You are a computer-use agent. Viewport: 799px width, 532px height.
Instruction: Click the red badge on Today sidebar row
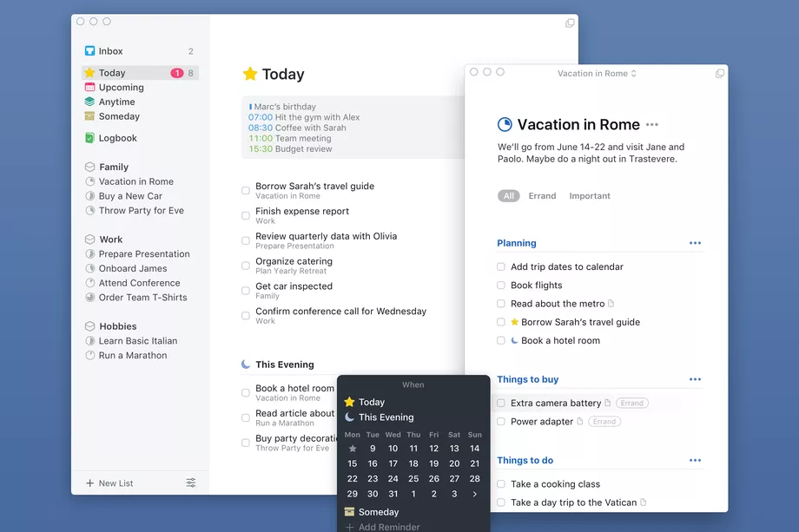click(177, 73)
